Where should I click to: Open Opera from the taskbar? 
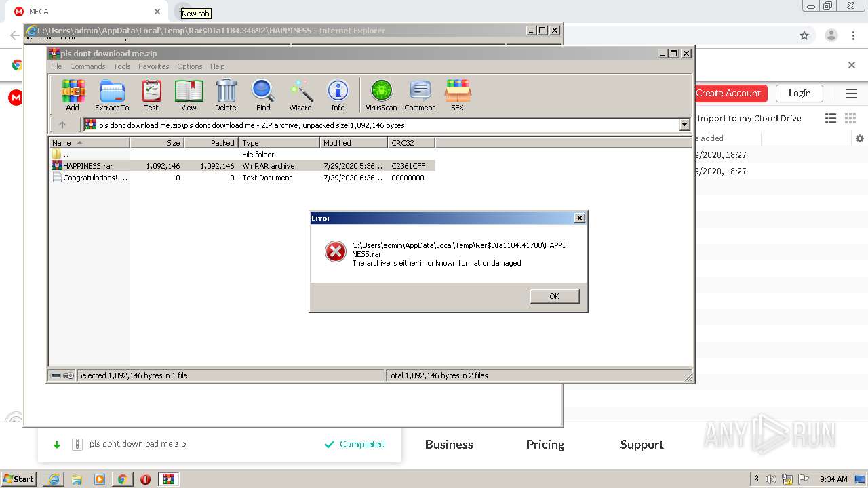145,479
